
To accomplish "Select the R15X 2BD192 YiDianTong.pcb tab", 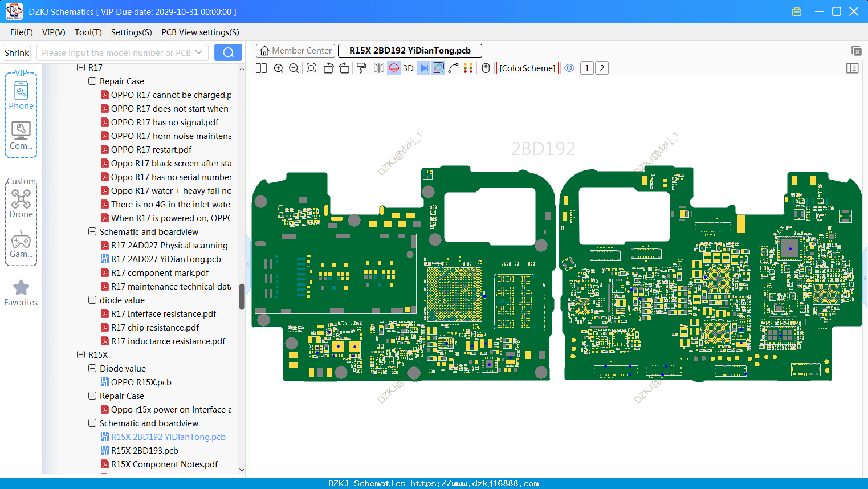I will (x=410, y=51).
